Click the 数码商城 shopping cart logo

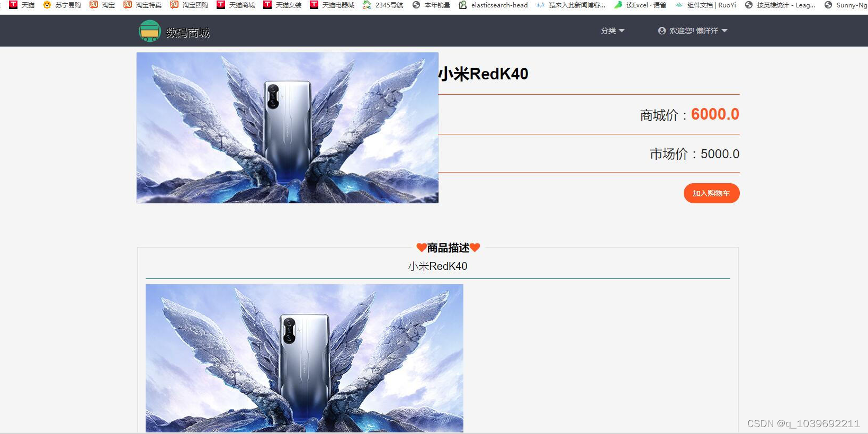[149, 31]
